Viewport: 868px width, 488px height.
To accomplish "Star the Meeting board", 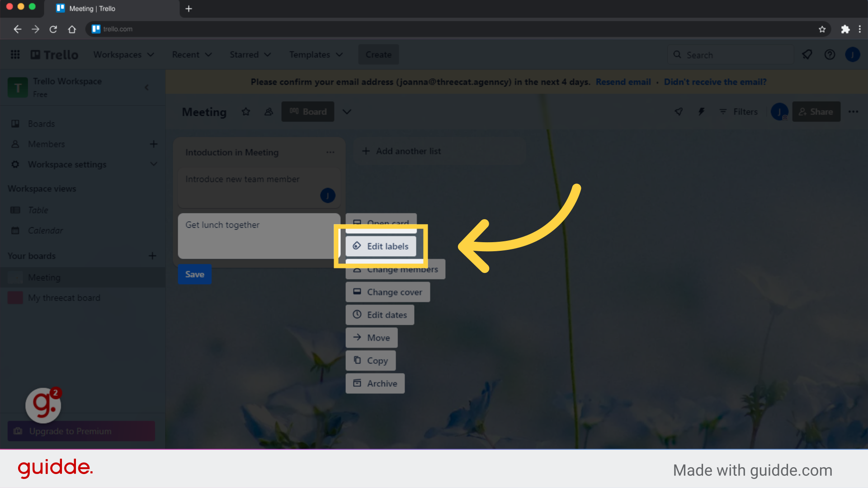I will pos(246,112).
